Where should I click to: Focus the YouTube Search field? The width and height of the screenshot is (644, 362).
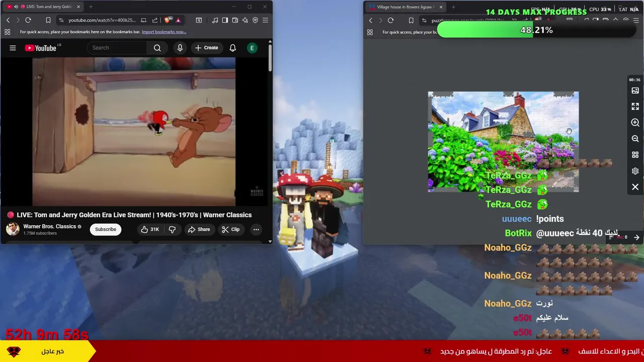(118, 48)
